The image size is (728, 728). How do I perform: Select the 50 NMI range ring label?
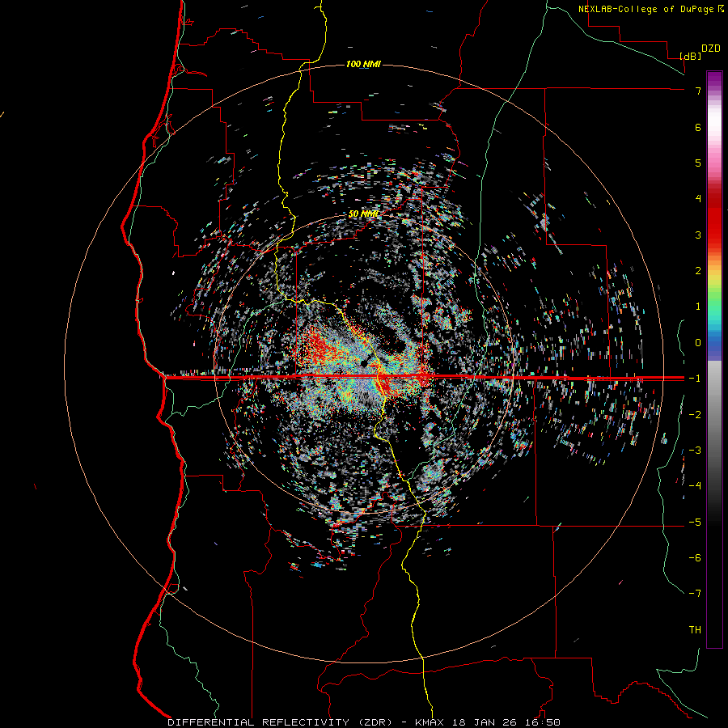click(363, 214)
